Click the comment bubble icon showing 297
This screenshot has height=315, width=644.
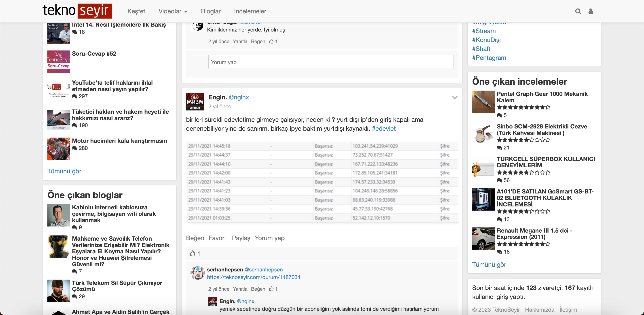(x=74, y=97)
